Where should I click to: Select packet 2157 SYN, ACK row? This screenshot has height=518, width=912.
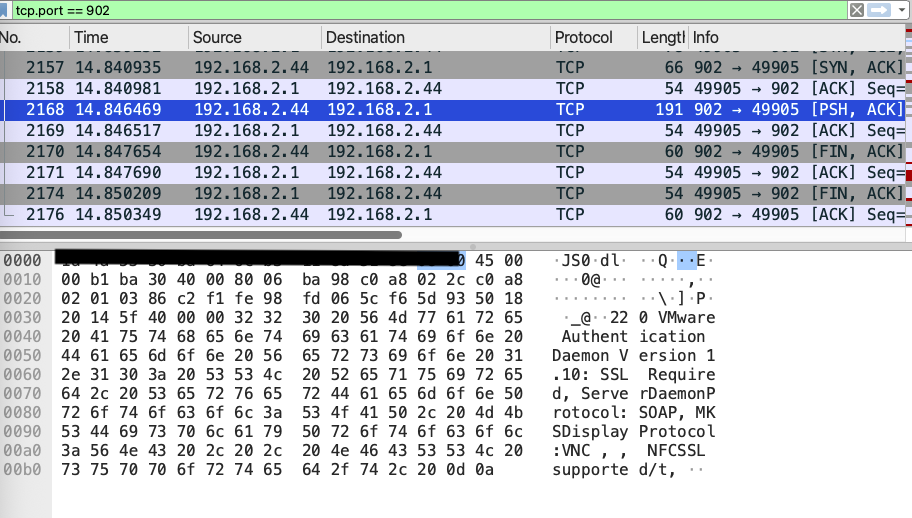pos(453,67)
